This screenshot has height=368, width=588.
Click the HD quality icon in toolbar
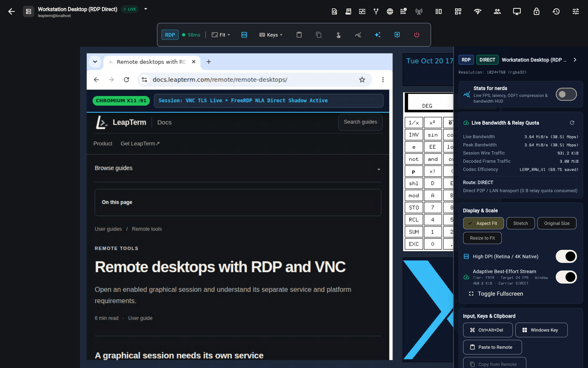pos(244,35)
